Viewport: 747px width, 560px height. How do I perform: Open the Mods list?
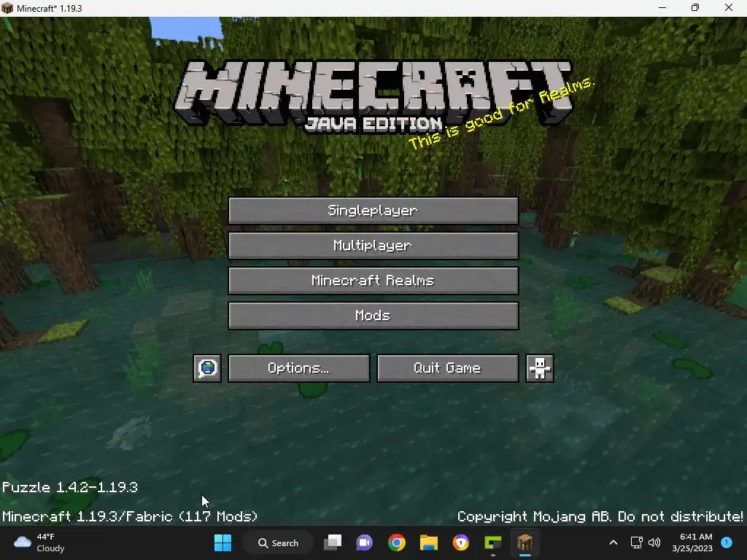point(373,315)
